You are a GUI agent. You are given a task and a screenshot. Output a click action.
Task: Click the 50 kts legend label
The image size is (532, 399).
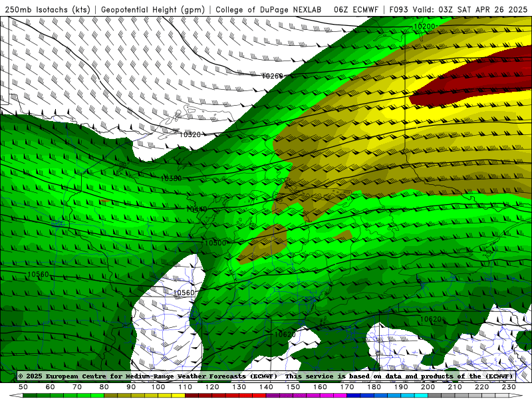coord(23,387)
